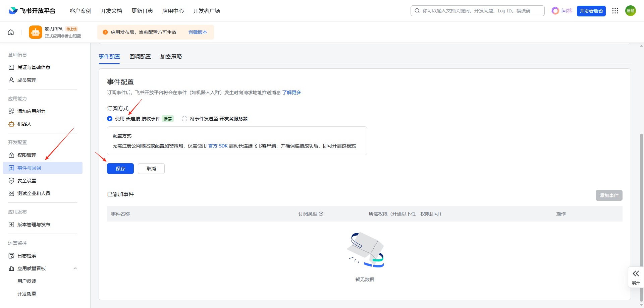This screenshot has height=308, width=644.
Task: Switch to the 回调配置 tab
Action: pyautogui.click(x=140, y=57)
